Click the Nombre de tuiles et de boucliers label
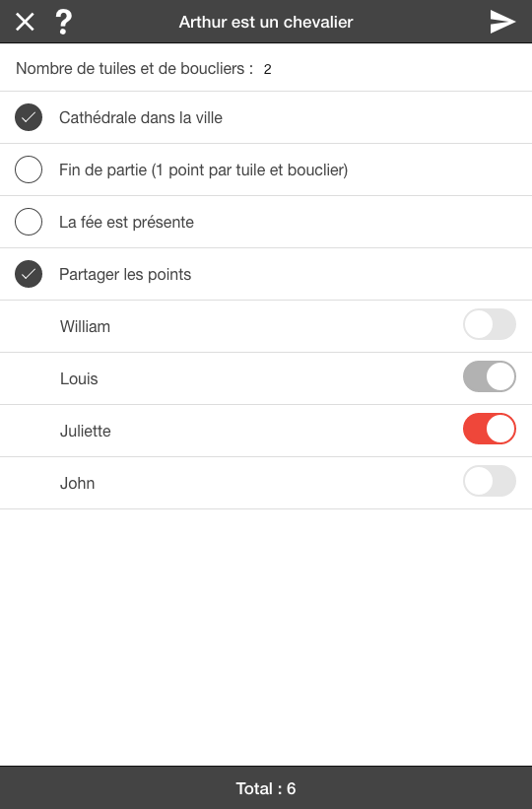Screen dimensions: 532x809 [135, 69]
